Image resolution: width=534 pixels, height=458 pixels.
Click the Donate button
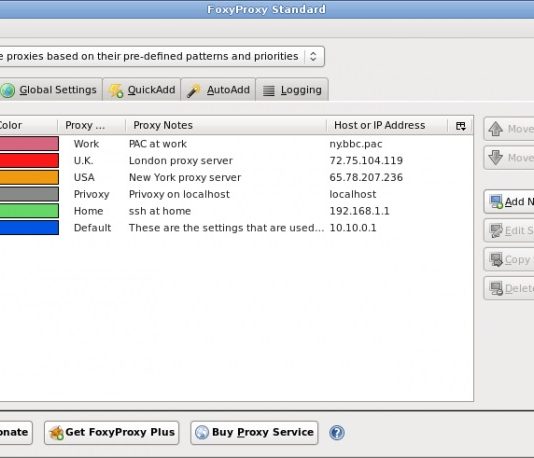click(16, 433)
